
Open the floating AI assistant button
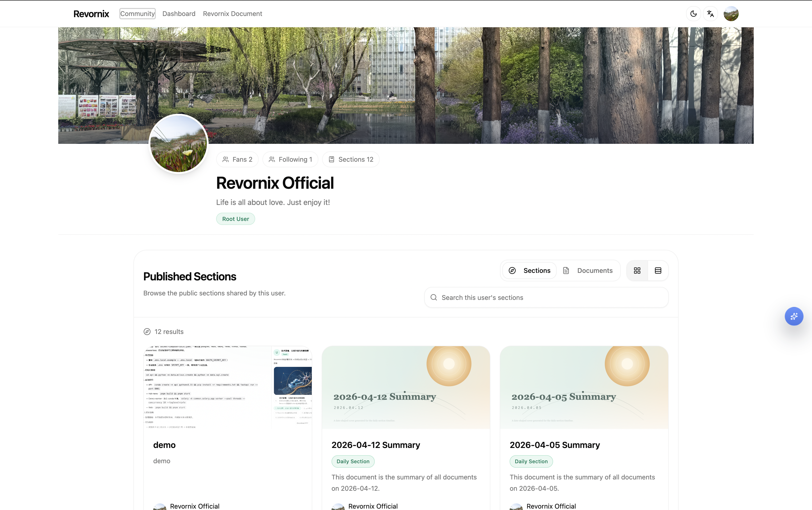pos(794,316)
